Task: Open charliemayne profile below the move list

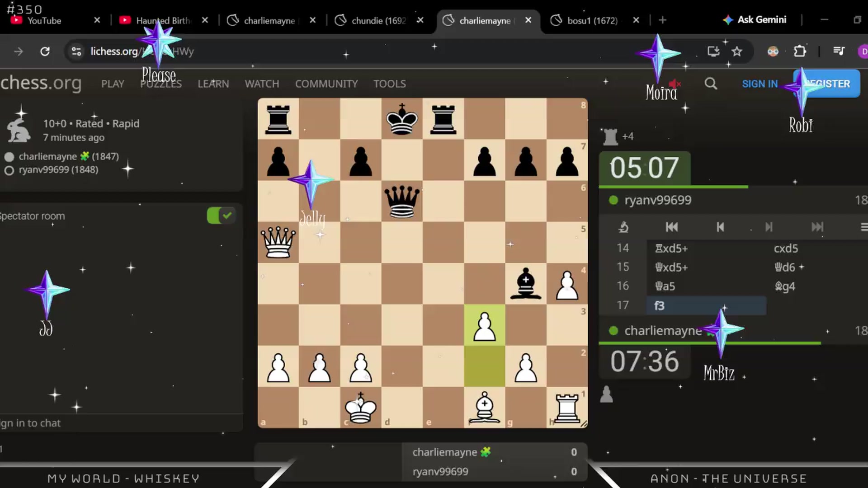Action: click(663, 331)
